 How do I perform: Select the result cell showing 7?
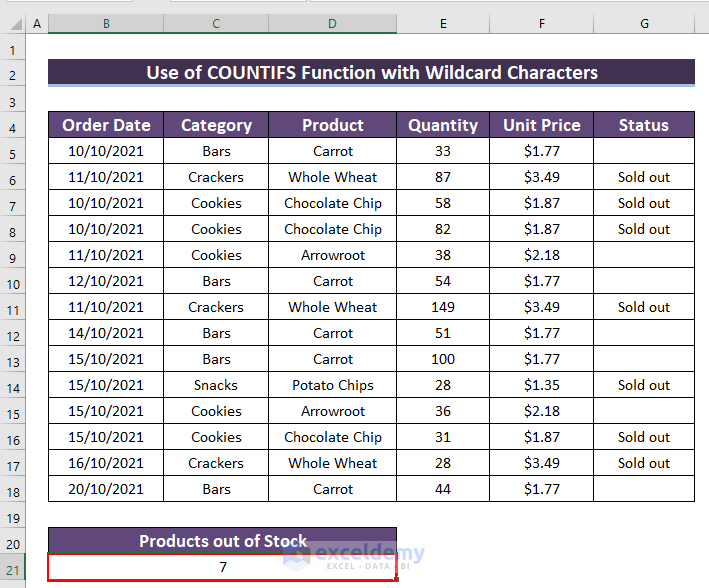pyautogui.click(x=222, y=567)
